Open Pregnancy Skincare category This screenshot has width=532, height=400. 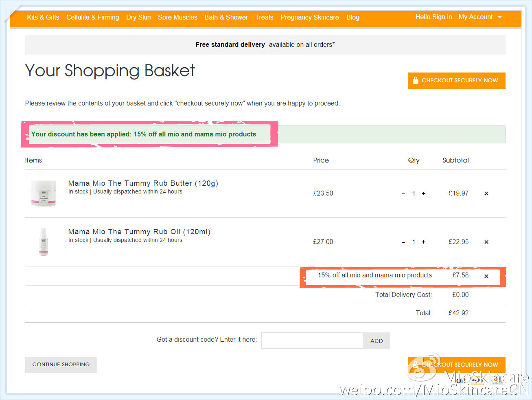[310, 17]
